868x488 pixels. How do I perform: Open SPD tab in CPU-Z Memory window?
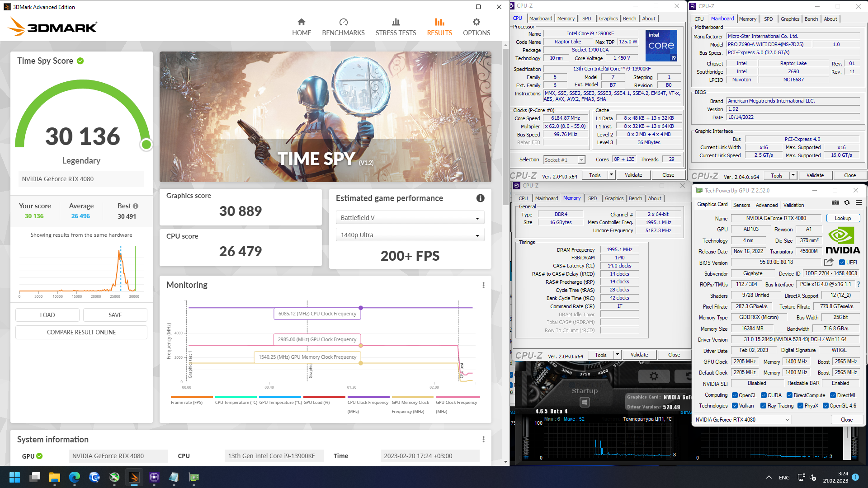pos(592,198)
